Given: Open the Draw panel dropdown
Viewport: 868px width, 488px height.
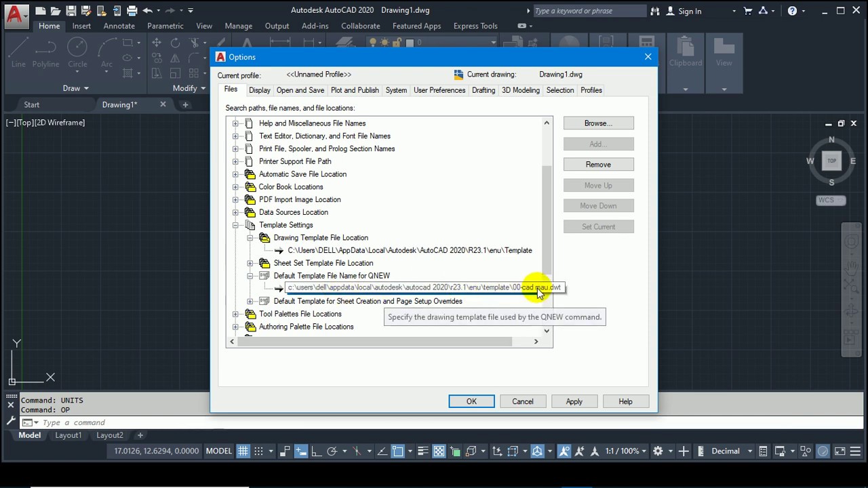Looking at the screenshot, I should coord(75,88).
